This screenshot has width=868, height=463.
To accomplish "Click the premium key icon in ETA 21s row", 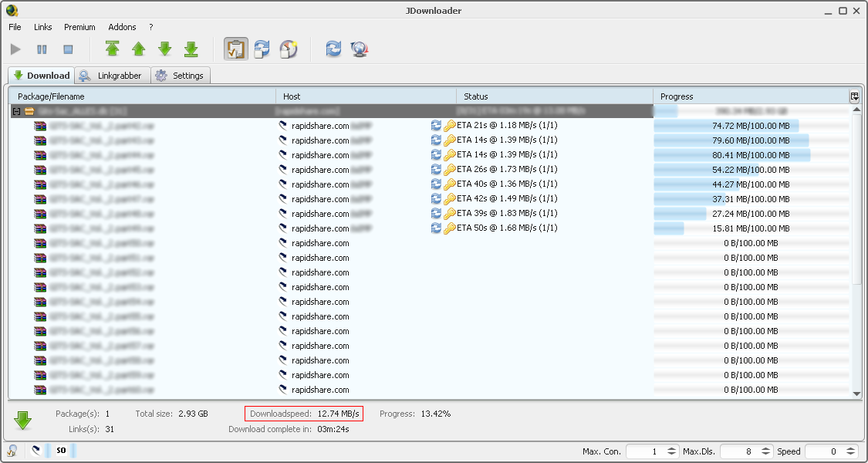I will coord(450,126).
